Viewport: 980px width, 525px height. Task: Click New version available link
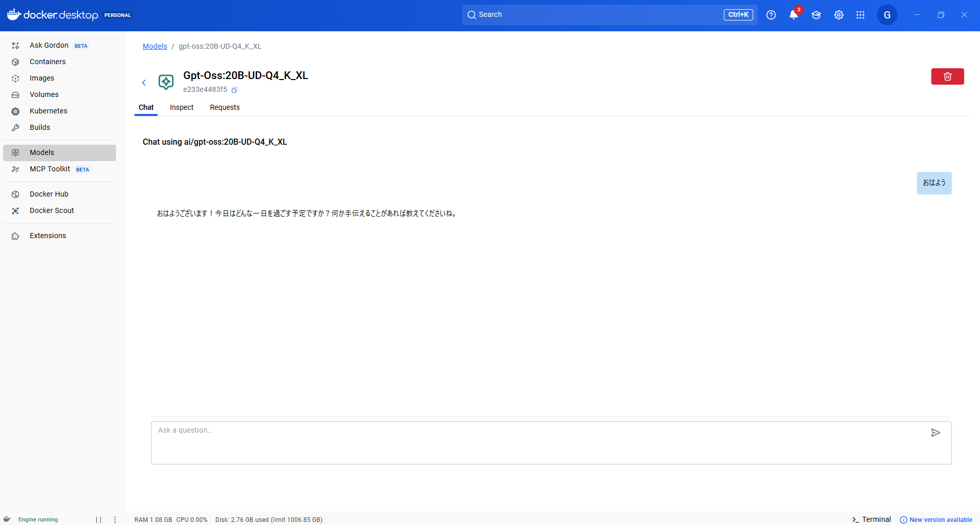point(936,519)
